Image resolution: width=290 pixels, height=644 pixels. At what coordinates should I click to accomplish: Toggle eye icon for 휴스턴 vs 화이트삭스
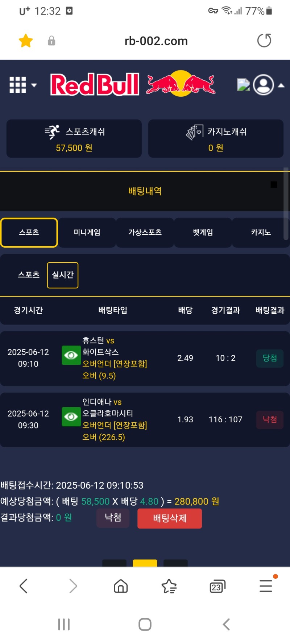(x=71, y=355)
